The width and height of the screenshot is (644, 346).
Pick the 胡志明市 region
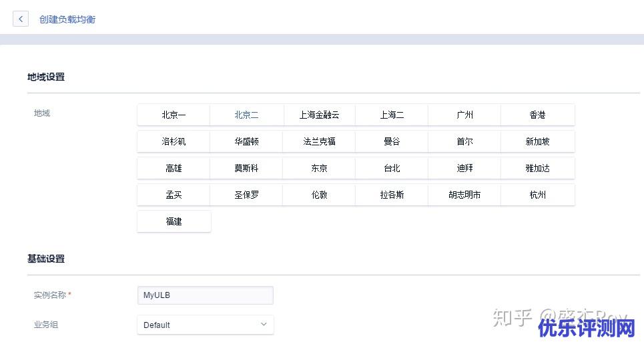point(464,195)
